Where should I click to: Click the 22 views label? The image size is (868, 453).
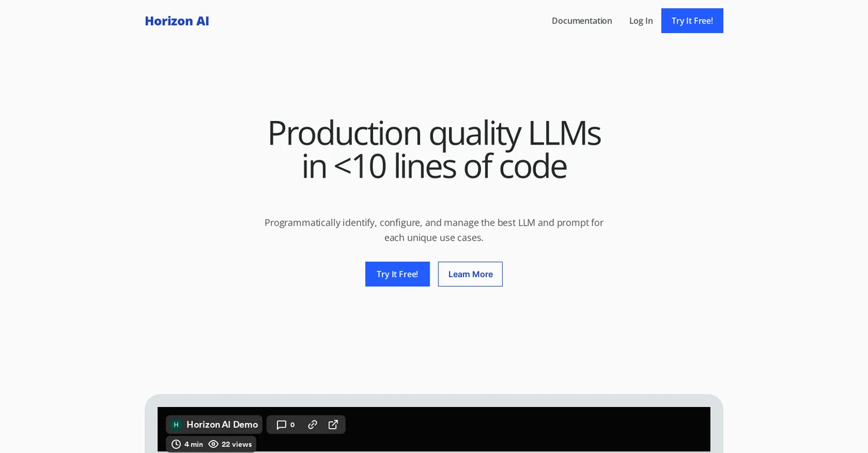click(236, 444)
